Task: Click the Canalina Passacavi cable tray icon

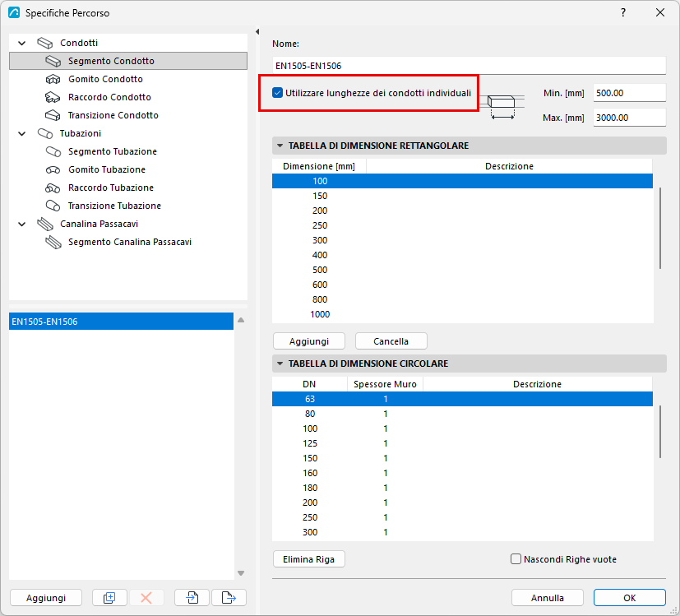Action: [x=44, y=224]
